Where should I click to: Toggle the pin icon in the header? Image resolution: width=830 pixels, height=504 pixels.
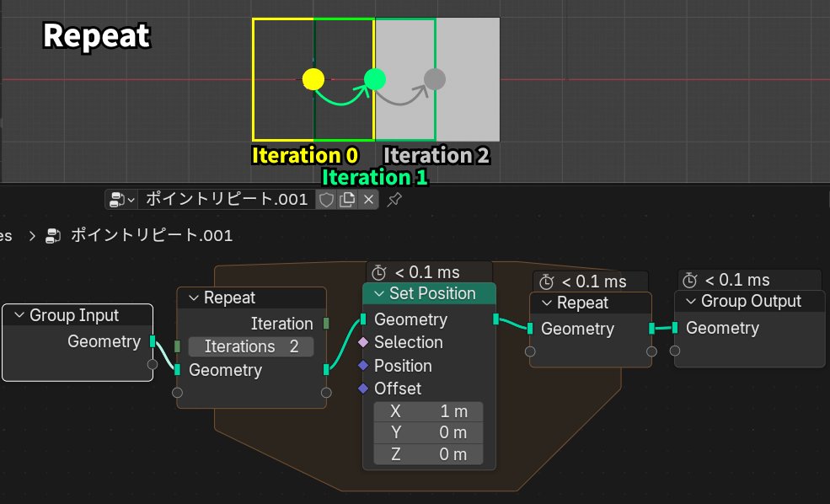click(x=394, y=200)
